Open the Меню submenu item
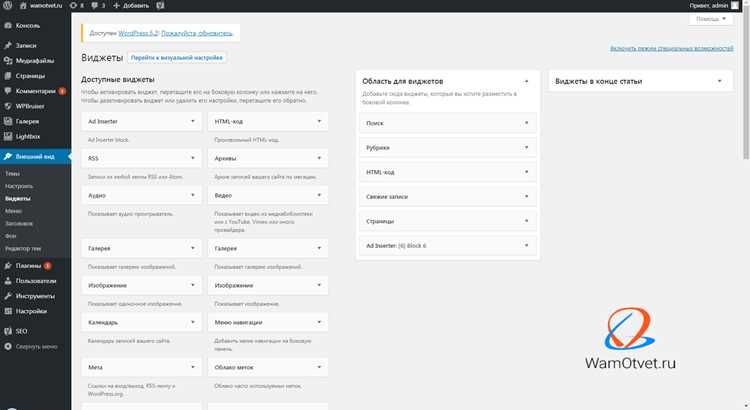 13,211
